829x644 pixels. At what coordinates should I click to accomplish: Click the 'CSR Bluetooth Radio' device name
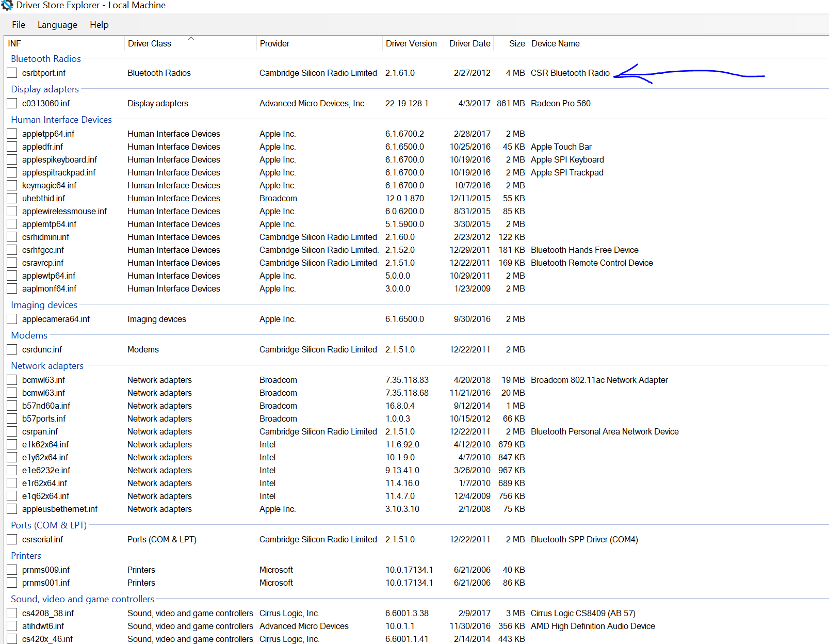pyautogui.click(x=570, y=73)
